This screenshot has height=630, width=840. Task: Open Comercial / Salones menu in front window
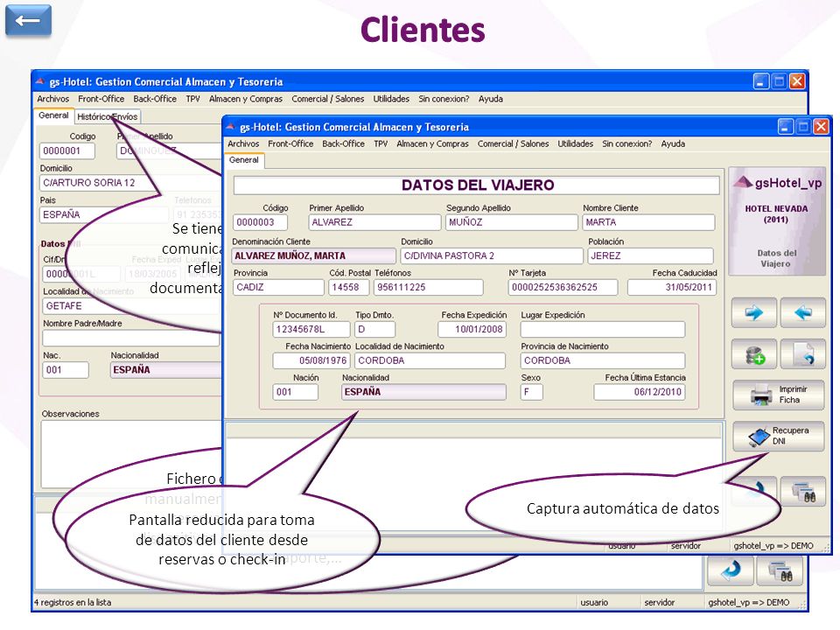514,143
